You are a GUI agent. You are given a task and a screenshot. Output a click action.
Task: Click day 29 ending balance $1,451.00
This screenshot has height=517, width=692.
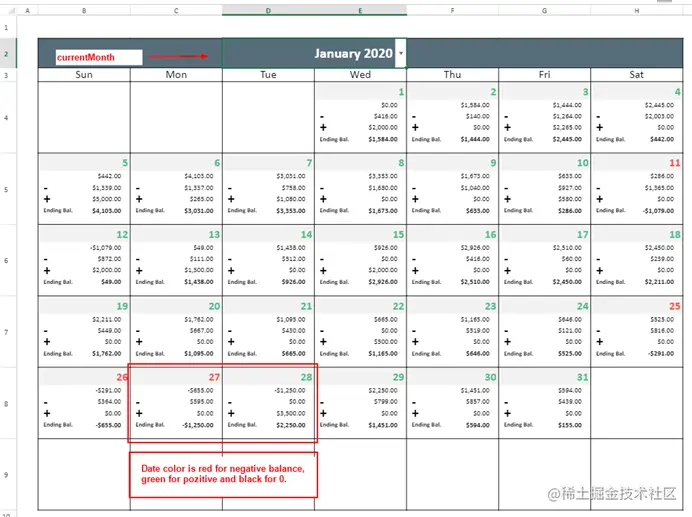click(x=383, y=425)
